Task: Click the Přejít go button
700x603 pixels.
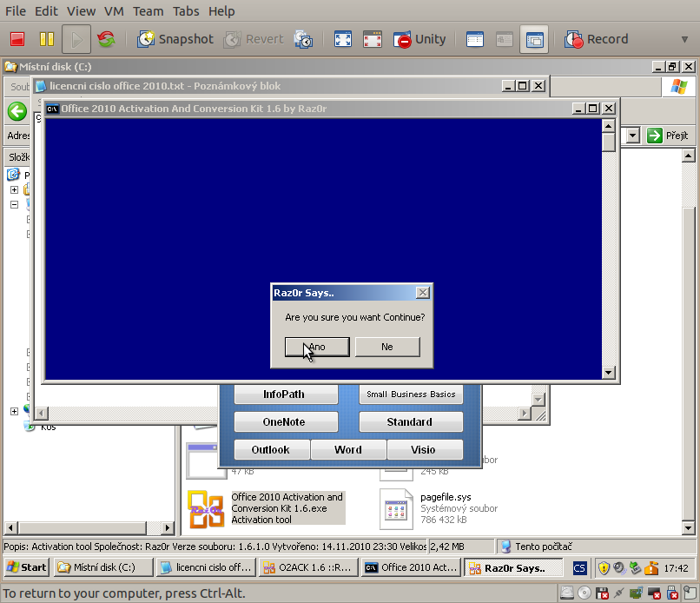Action: tap(668, 136)
